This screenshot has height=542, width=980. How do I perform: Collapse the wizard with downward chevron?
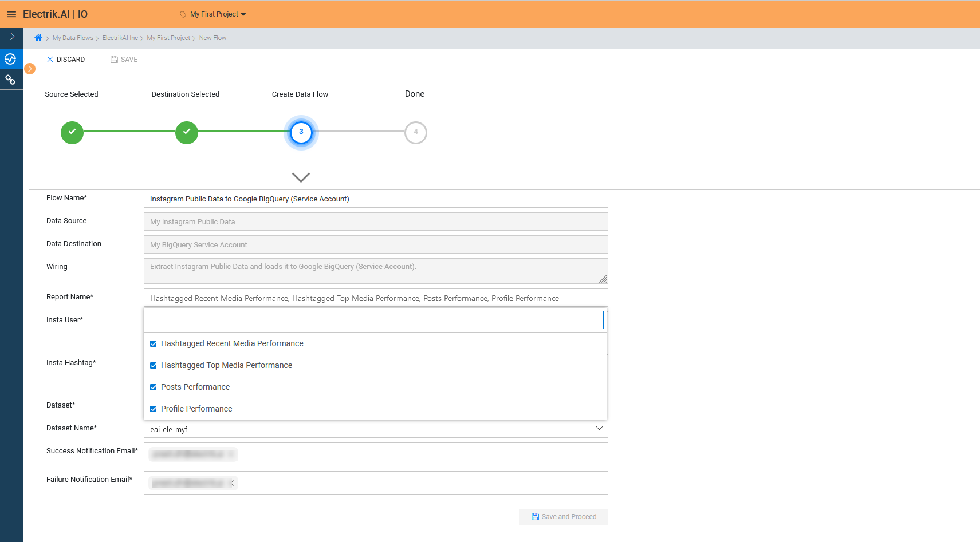[301, 177]
